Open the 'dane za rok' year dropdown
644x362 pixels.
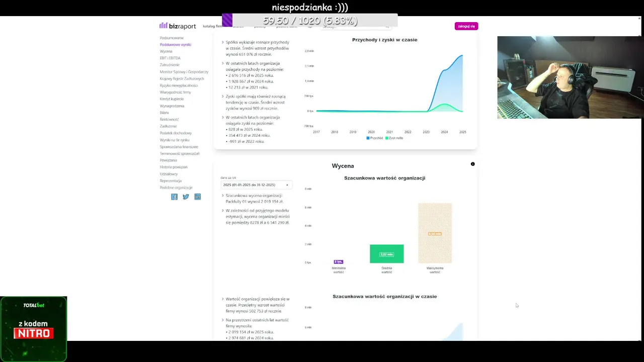click(x=256, y=185)
